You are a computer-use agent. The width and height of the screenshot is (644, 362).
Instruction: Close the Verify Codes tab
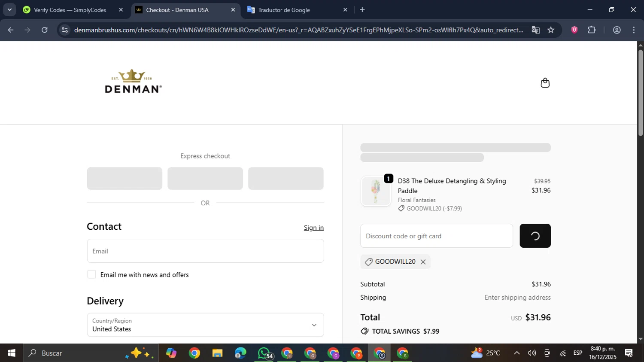click(x=121, y=10)
